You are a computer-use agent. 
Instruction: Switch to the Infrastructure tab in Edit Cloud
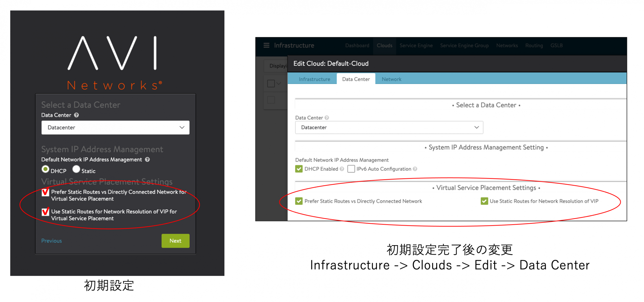[314, 79]
